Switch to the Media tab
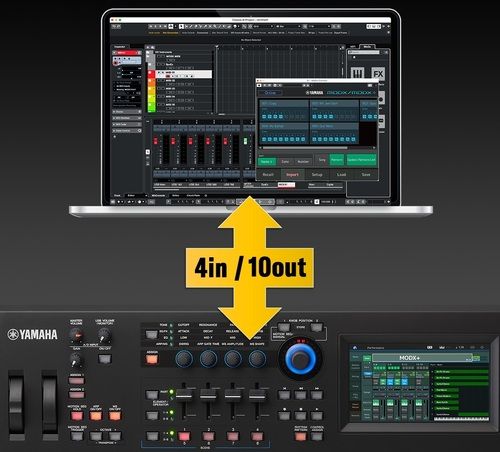Image resolution: width=500 pixels, height=452 pixels. pyautogui.click(x=367, y=47)
